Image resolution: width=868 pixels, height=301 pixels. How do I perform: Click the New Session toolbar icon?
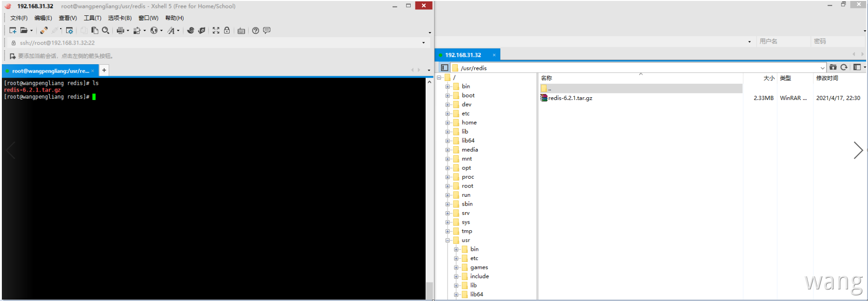click(13, 30)
